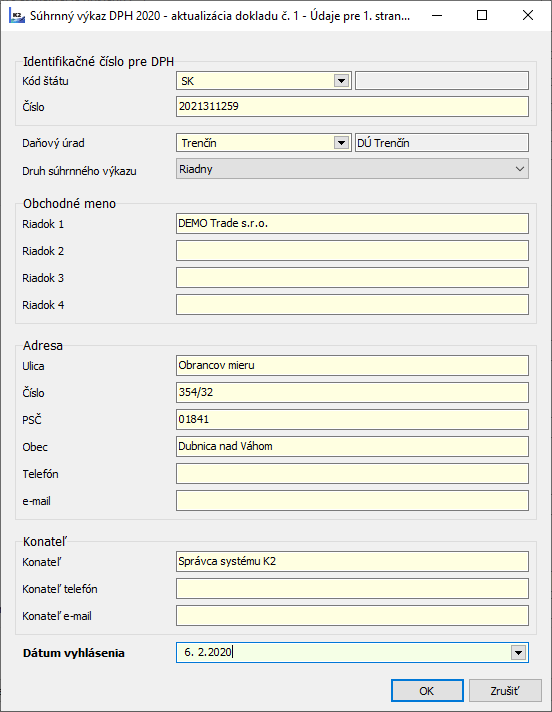Maximize the Súhrnný výkaz DPH dialog window
552x712 pixels.
[482, 15]
